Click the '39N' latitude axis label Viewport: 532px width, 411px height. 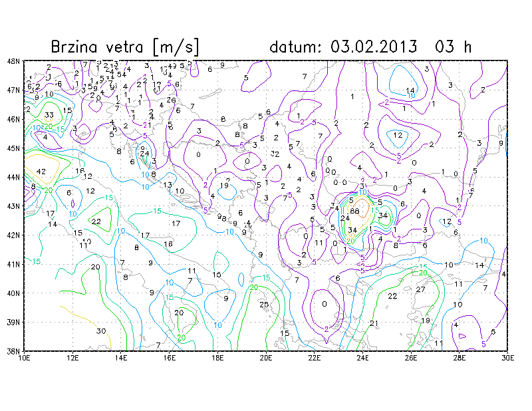[13, 322]
